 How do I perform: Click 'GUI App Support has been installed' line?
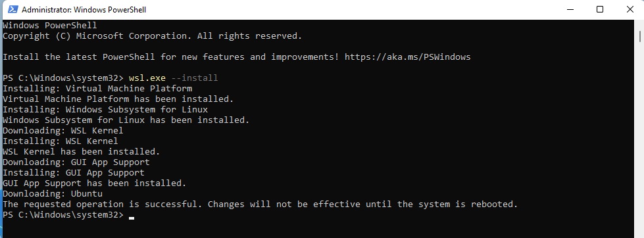[x=95, y=183]
